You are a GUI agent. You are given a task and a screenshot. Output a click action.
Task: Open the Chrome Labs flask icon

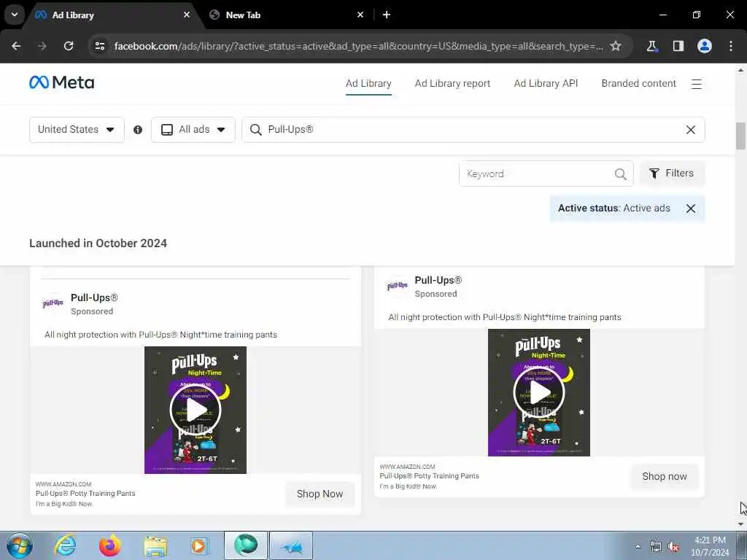click(651, 46)
